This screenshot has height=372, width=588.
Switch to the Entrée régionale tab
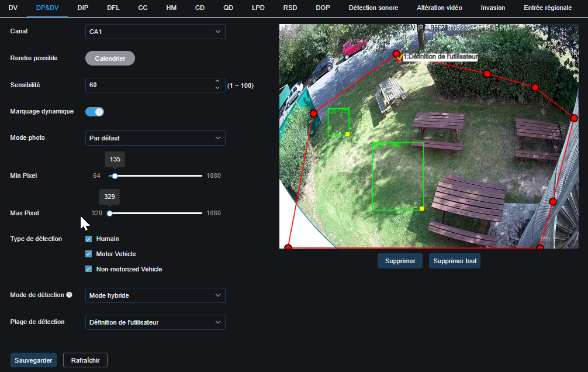548,8
